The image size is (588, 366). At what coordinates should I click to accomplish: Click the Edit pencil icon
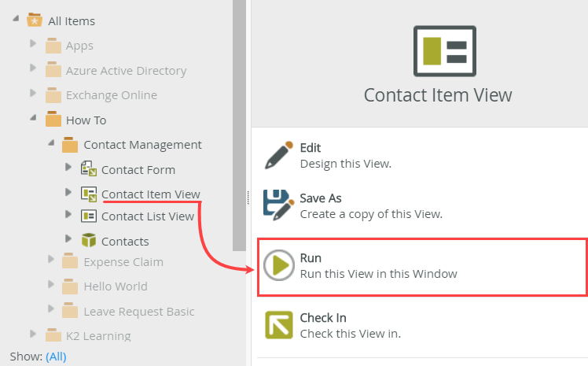(279, 155)
